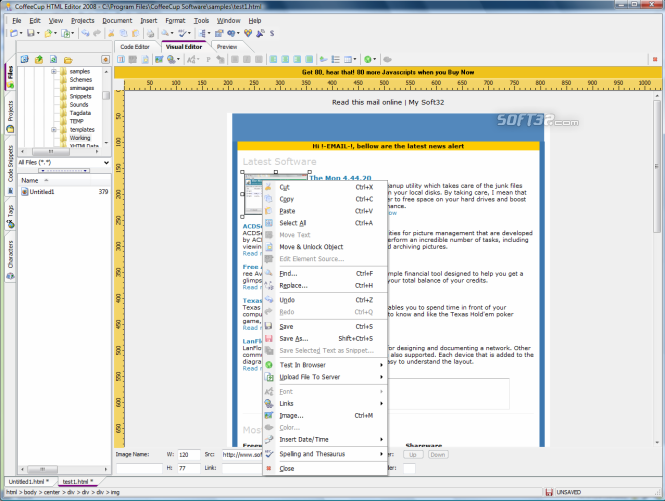The height and width of the screenshot is (501, 665).
Task: Click the image width W input field
Action: (189, 454)
